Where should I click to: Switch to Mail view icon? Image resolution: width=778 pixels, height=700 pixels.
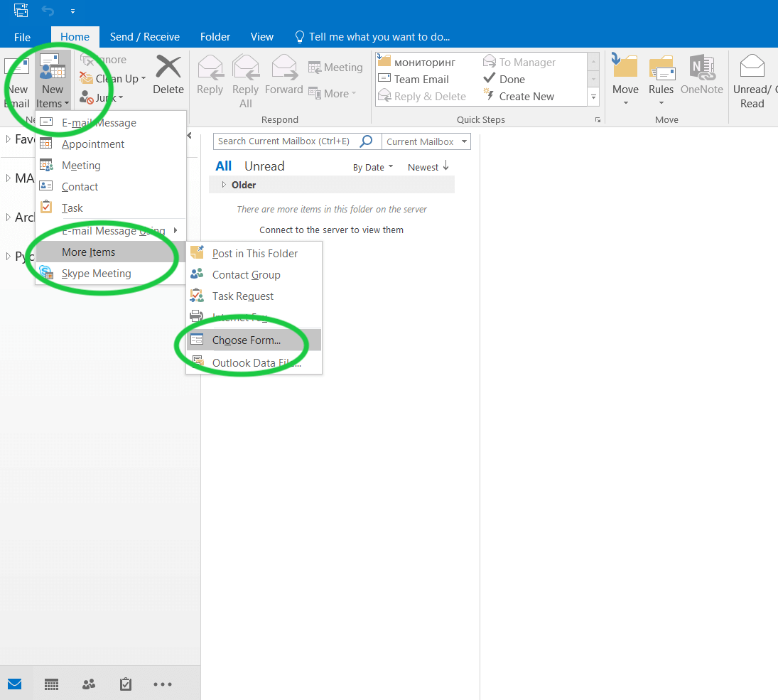[14, 684]
